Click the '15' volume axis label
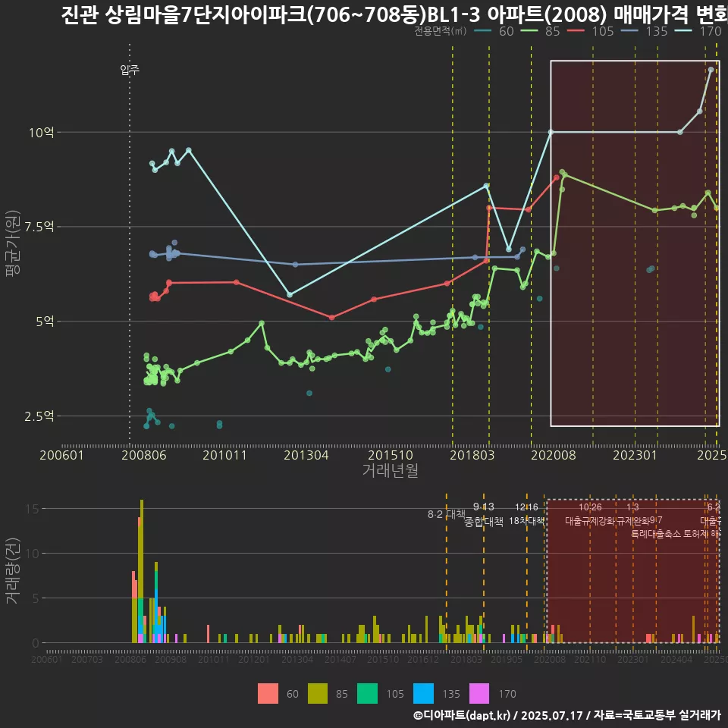 click(33, 509)
